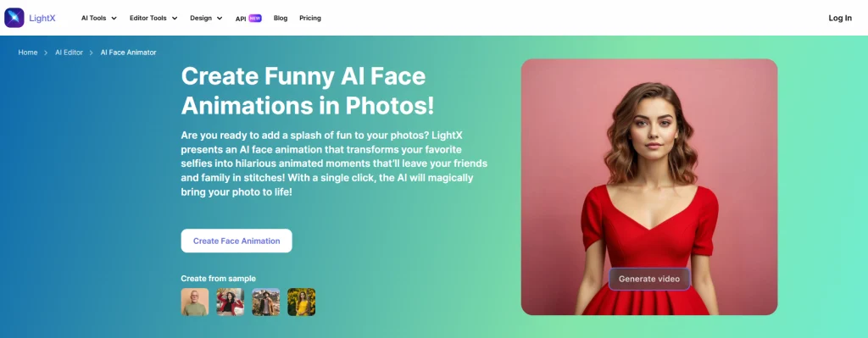Click the LightX logo icon
The height and width of the screenshot is (338, 868).
tap(14, 18)
